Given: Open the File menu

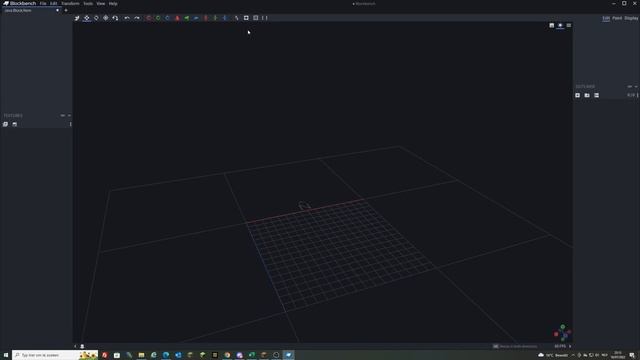Looking at the screenshot, I should pyautogui.click(x=43, y=3).
